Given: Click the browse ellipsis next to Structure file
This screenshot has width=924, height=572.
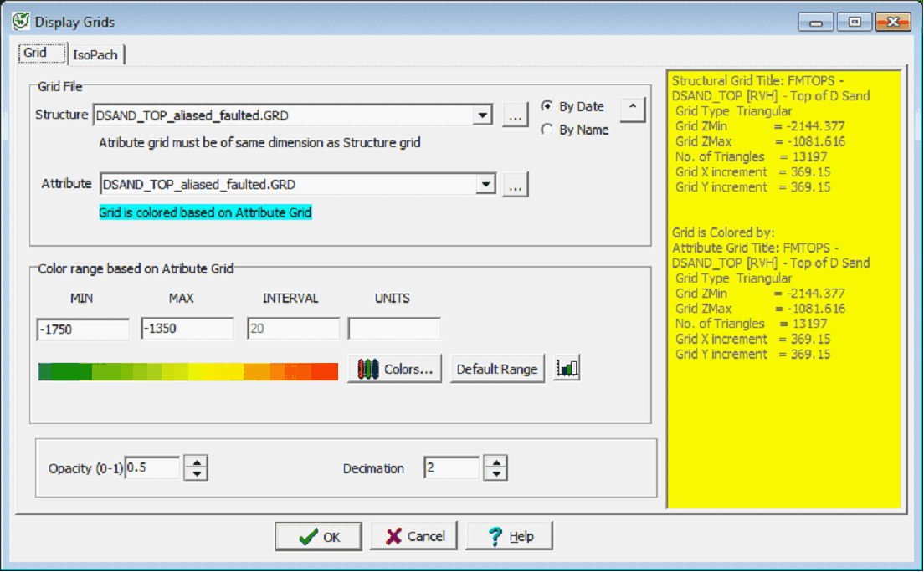Looking at the screenshot, I should click(x=515, y=116).
